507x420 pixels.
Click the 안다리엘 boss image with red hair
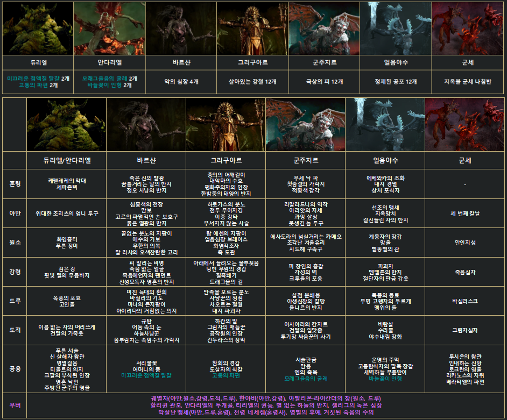109,29
